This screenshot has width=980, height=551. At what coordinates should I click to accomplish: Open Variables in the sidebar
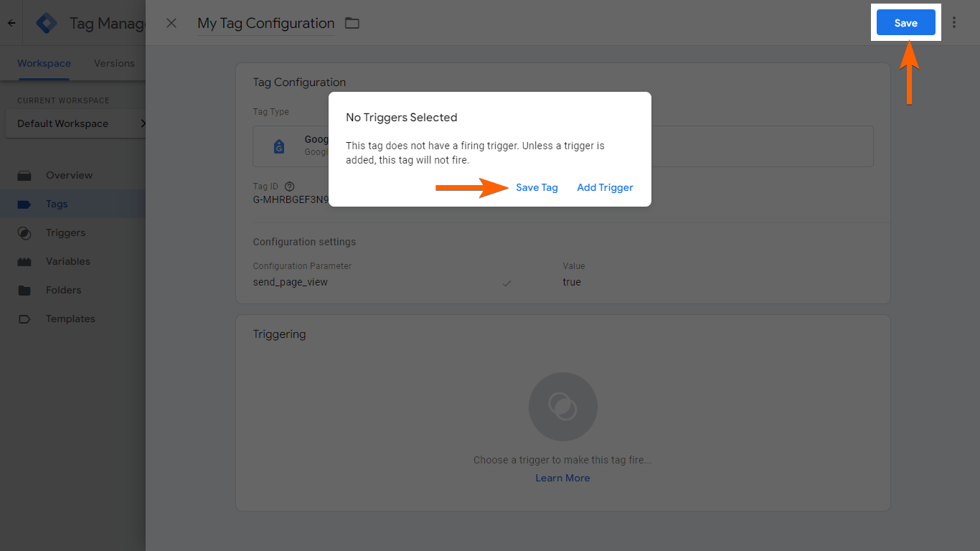pyautogui.click(x=68, y=261)
